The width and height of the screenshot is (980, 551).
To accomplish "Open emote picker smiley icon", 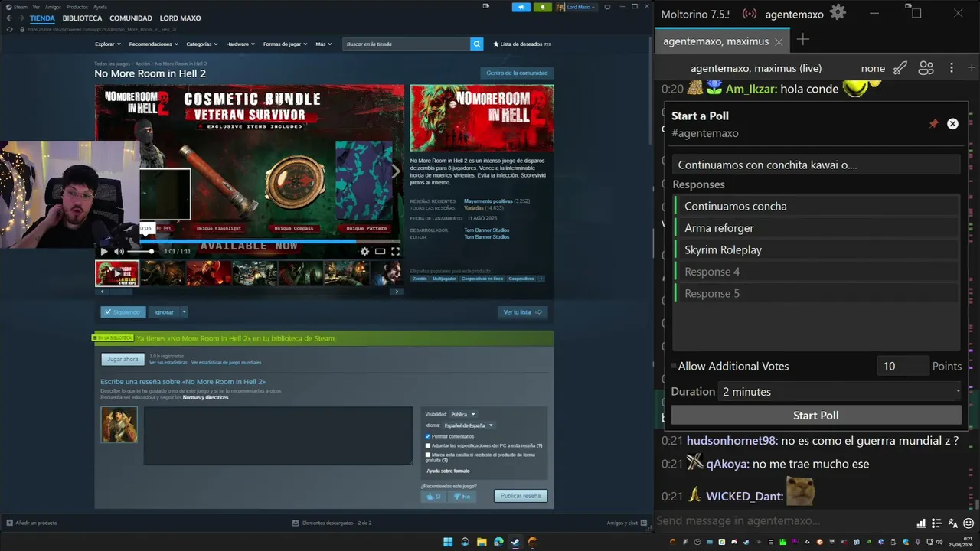I will point(969,523).
